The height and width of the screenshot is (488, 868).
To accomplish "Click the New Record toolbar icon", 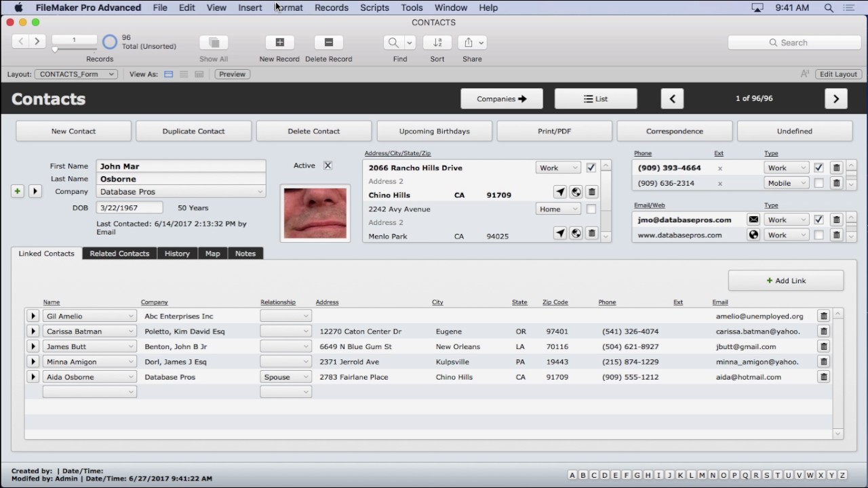I will (x=279, y=42).
